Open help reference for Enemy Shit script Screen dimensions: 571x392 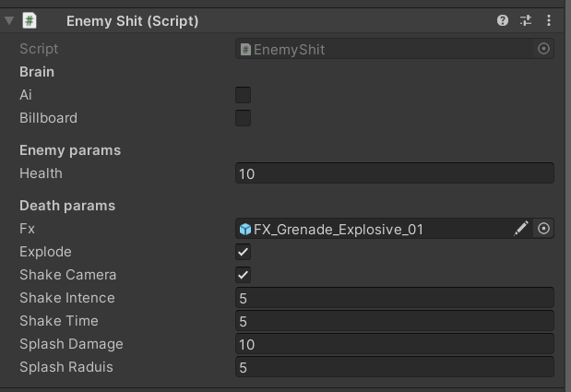tap(503, 20)
